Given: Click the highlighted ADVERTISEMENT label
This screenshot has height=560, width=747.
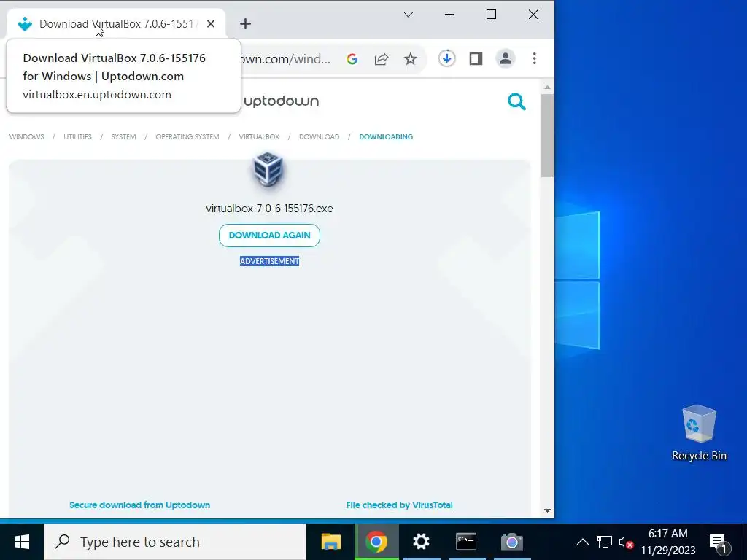Looking at the screenshot, I should pos(269,261).
